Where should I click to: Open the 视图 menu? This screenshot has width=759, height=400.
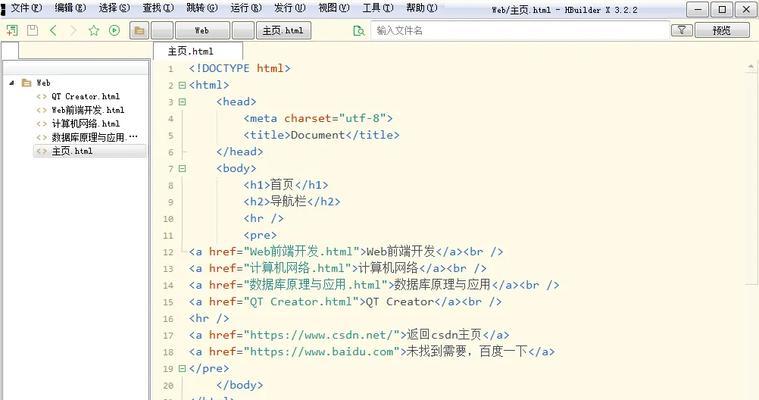[x=334, y=8]
